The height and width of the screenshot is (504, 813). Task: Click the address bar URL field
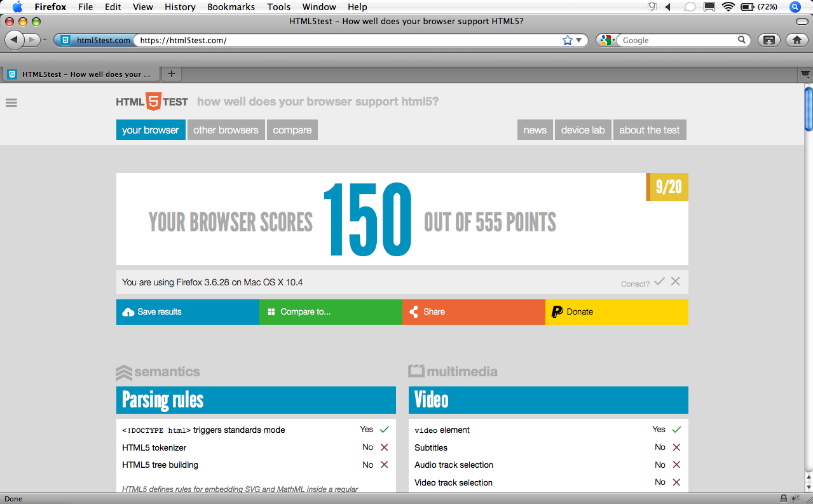pyautogui.click(x=348, y=40)
